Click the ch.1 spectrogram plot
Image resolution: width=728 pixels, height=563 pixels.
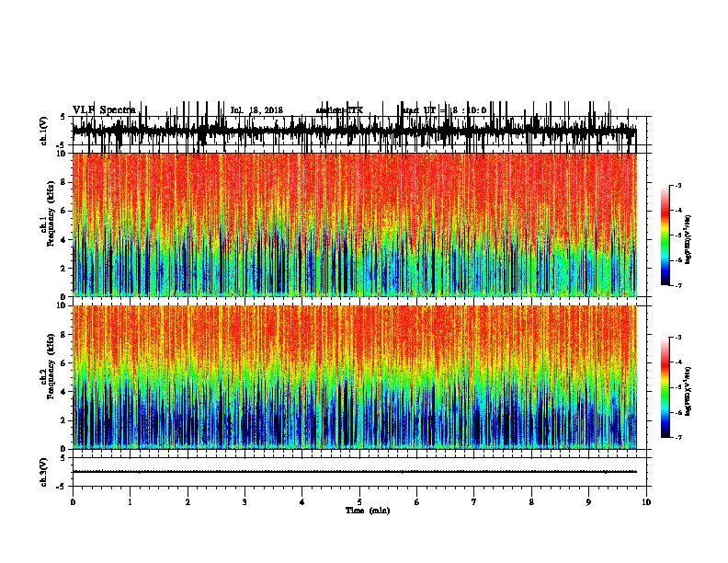click(x=355, y=224)
